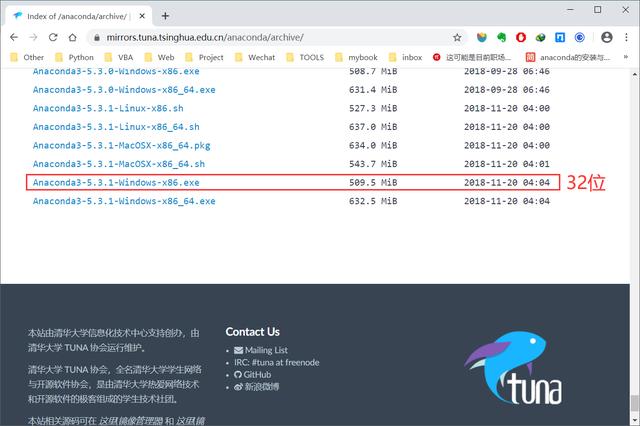Show more bookmarks with the chevron
The image size is (640, 426).
click(625, 57)
